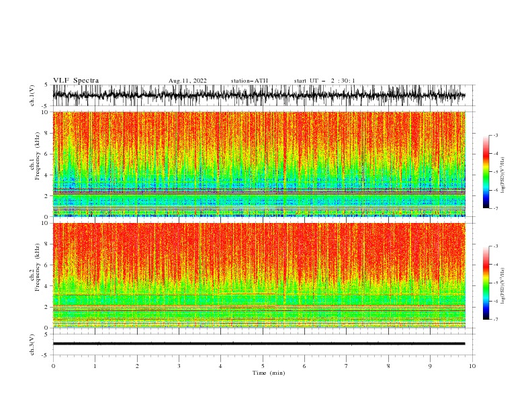Click the ch.1 spectrogram color bar
The width and height of the screenshot is (532, 411).
[486, 172]
